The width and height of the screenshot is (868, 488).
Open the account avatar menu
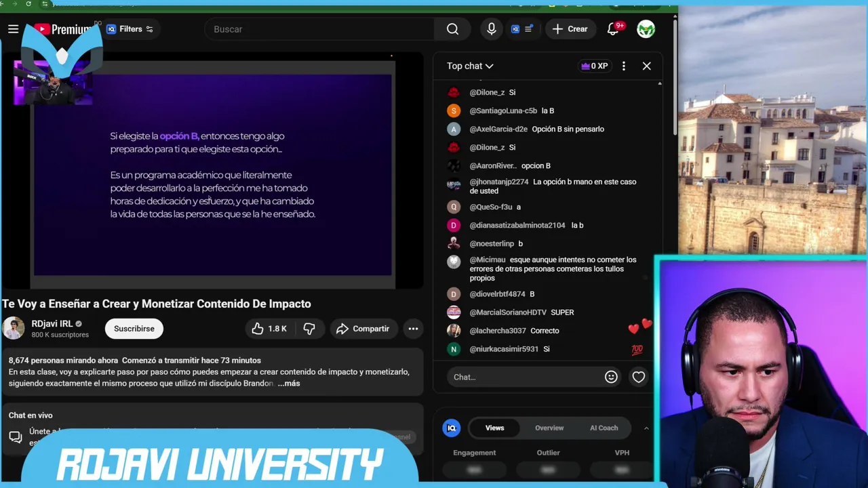click(x=646, y=29)
